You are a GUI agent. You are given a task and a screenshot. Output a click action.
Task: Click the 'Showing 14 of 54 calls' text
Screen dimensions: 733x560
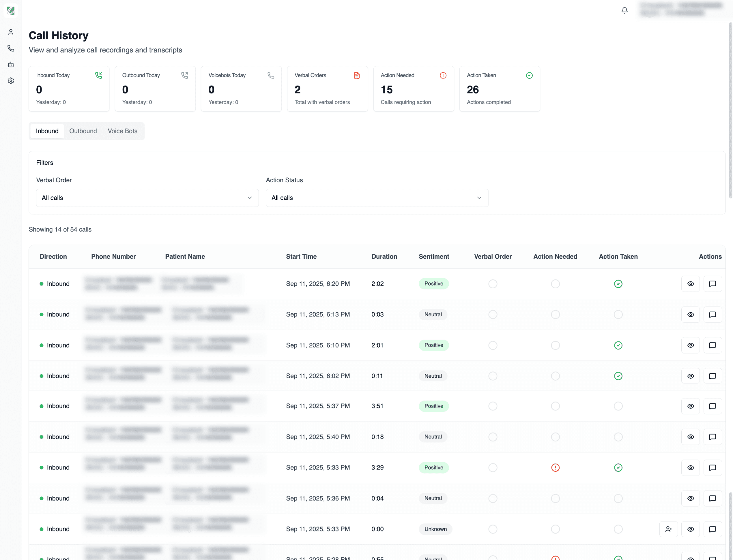tap(60, 229)
